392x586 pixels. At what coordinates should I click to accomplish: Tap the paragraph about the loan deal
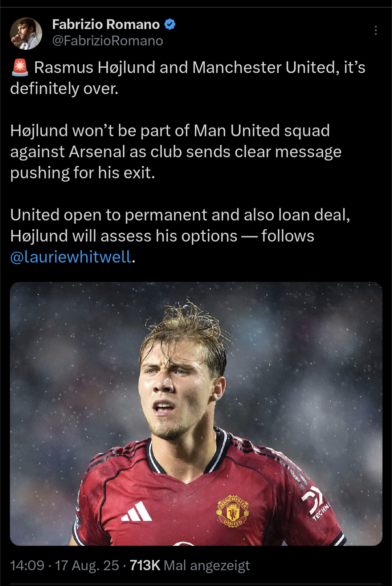point(180,236)
